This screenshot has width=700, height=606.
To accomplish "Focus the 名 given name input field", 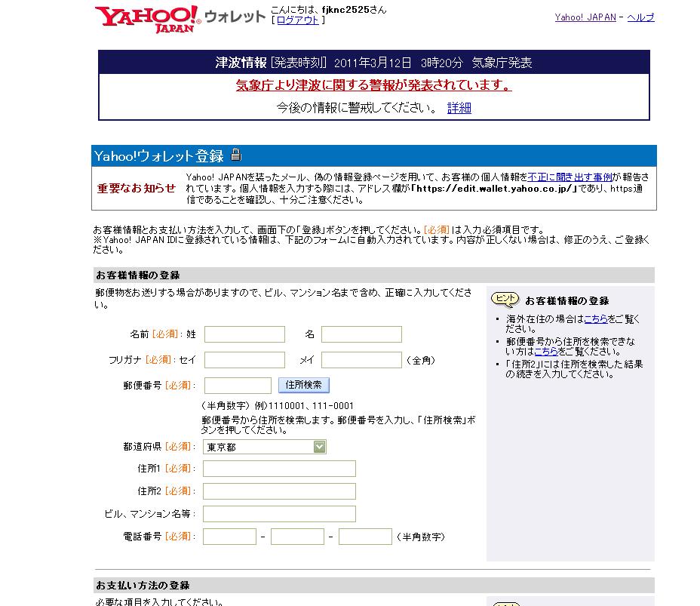I will [361, 334].
